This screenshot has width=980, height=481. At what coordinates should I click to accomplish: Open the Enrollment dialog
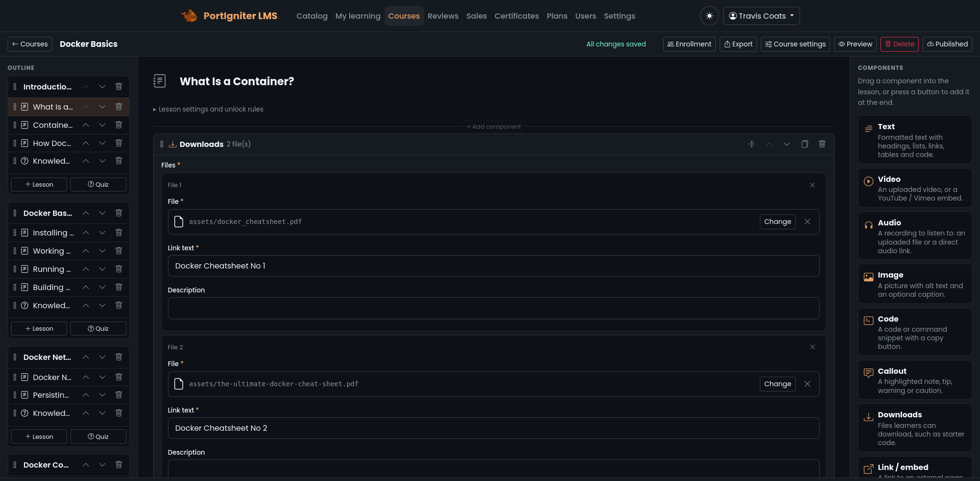click(x=689, y=44)
